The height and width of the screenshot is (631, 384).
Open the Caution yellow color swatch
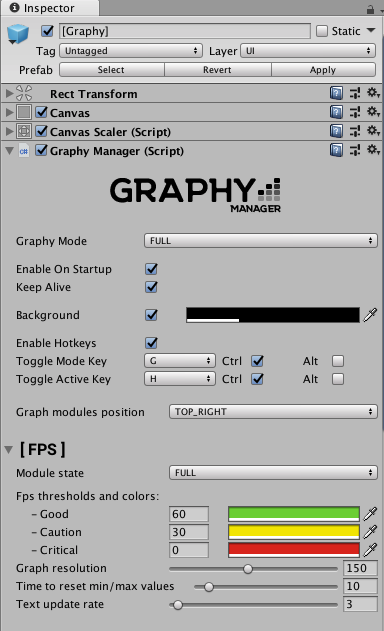pyautogui.click(x=294, y=532)
